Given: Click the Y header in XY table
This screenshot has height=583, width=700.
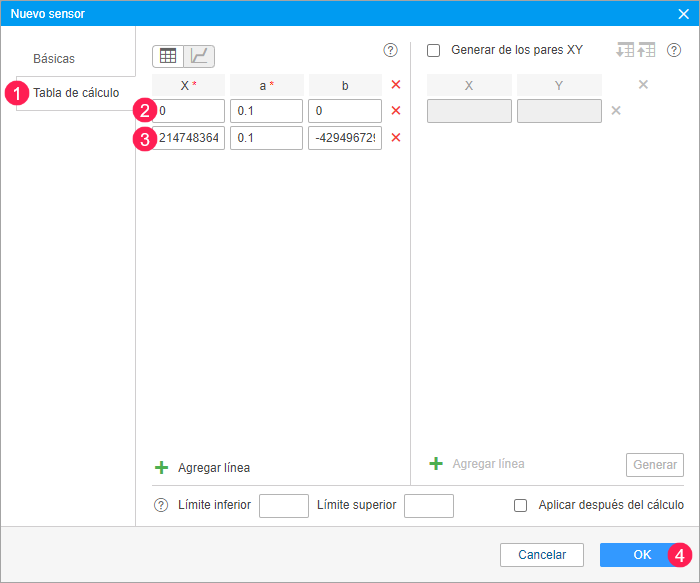Looking at the screenshot, I should tap(559, 85).
